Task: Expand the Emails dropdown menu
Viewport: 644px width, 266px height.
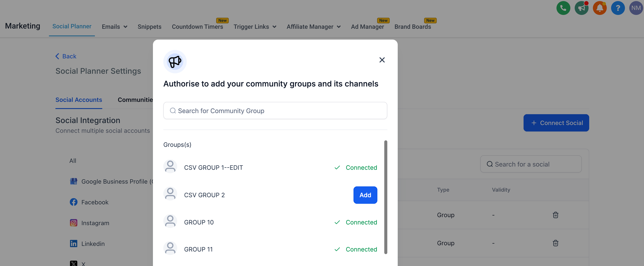Action: (x=115, y=27)
